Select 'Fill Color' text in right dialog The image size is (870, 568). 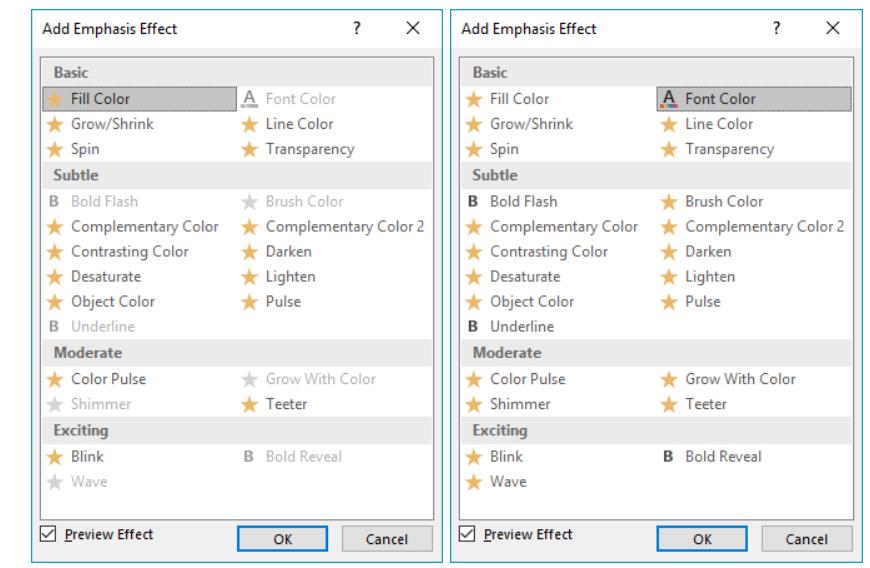pyautogui.click(x=519, y=99)
